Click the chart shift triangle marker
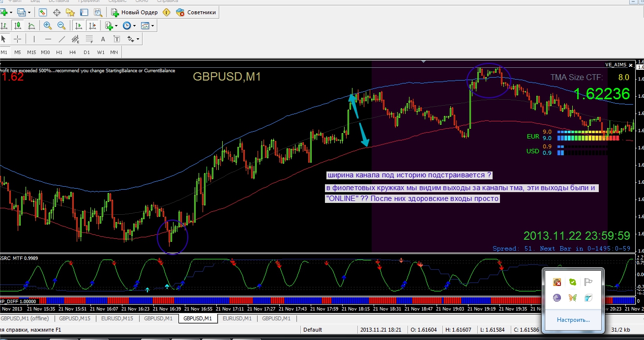Viewport: 644px width, 340px height. click(x=424, y=62)
